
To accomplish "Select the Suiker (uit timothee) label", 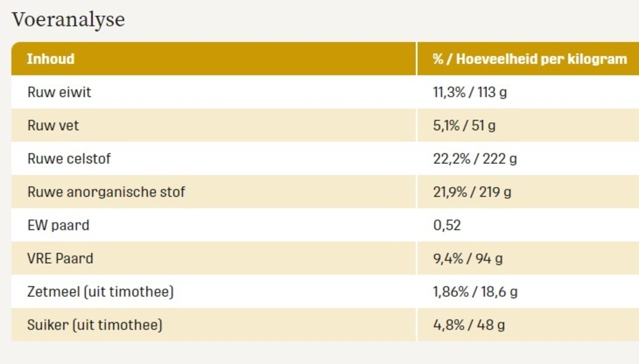I will 95,325.
